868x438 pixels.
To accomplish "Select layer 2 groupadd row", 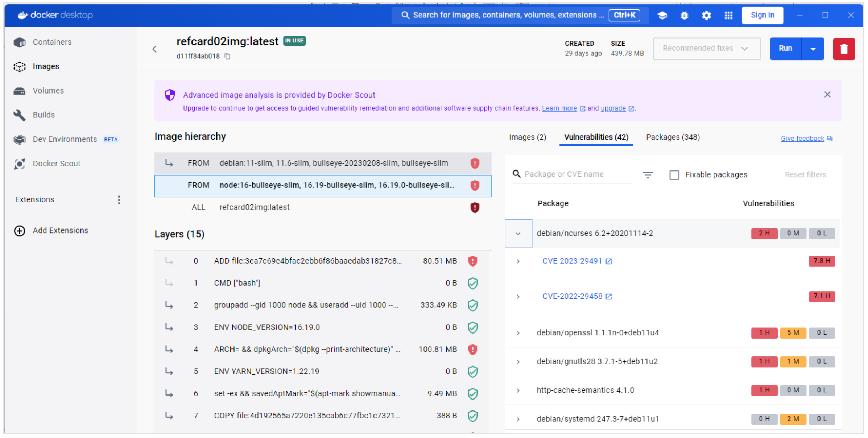I will (323, 305).
